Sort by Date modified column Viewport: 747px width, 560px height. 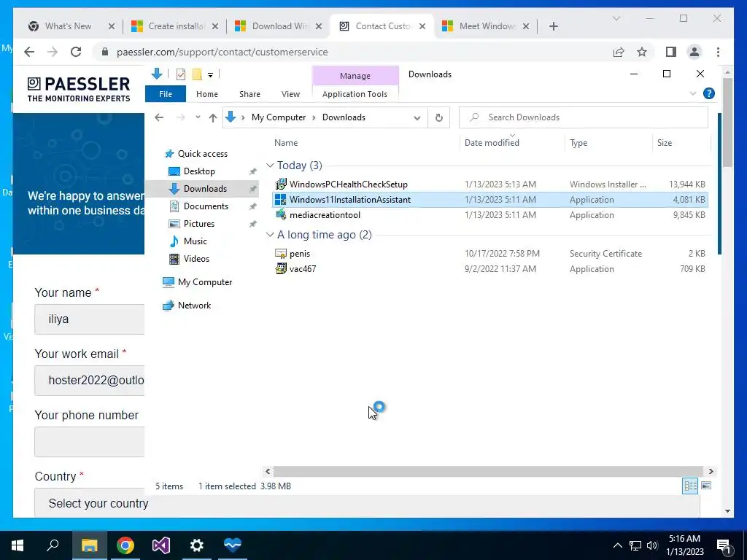point(492,143)
